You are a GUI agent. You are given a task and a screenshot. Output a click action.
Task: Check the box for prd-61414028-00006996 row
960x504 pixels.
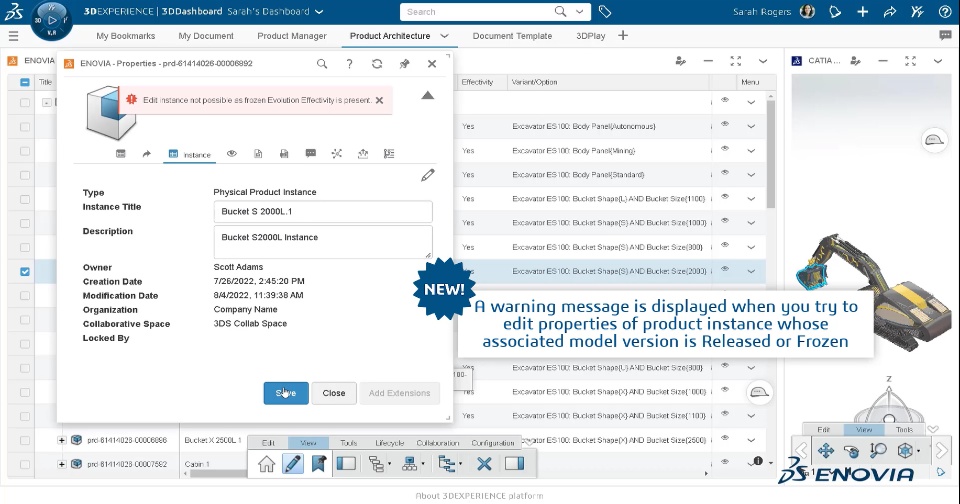point(24,440)
